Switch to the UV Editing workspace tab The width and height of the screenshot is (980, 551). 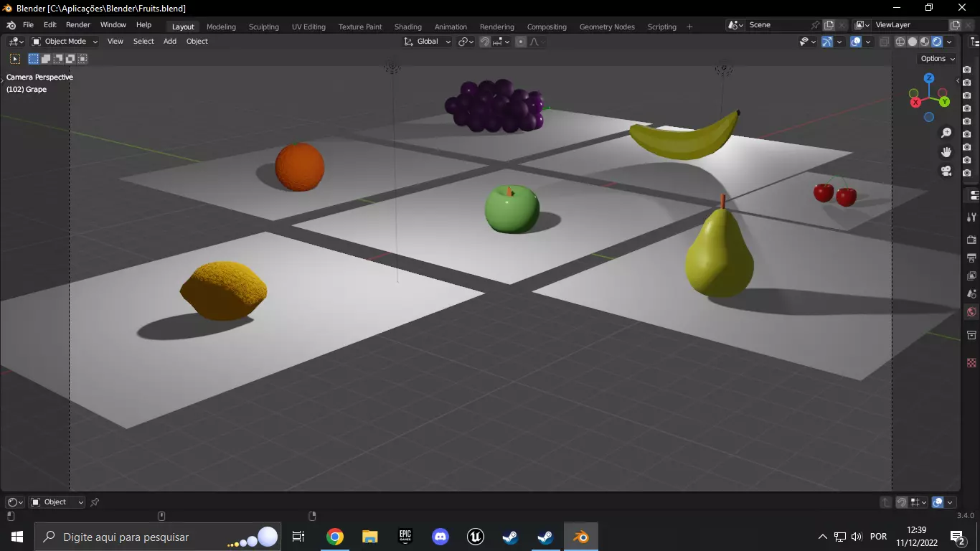[x=308, y=27]
